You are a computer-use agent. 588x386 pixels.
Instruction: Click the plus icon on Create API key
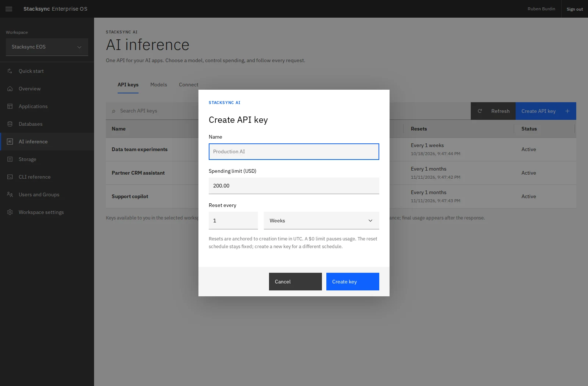(567, 111)
